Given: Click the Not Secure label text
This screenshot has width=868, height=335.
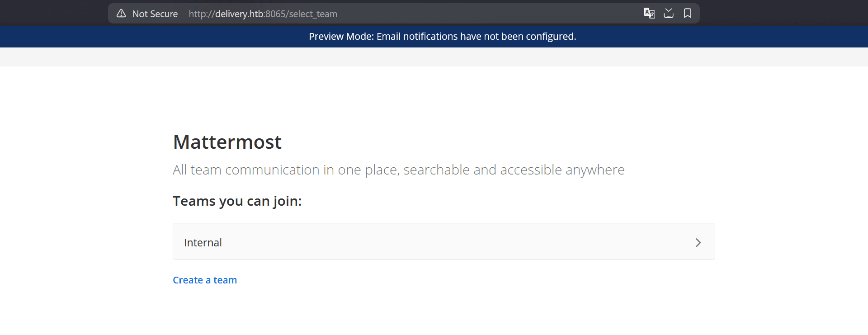Looking at the screenshot, I should click(155, 14).
